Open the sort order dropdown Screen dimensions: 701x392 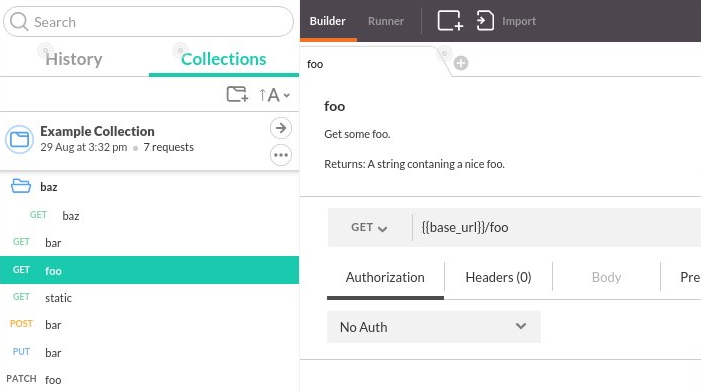(x=274, y=95)
